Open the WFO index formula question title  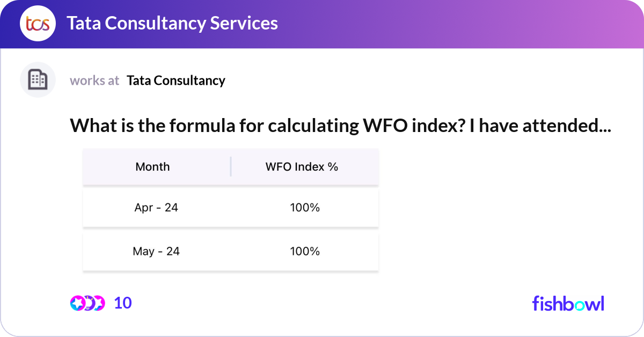tap(340, 126)
